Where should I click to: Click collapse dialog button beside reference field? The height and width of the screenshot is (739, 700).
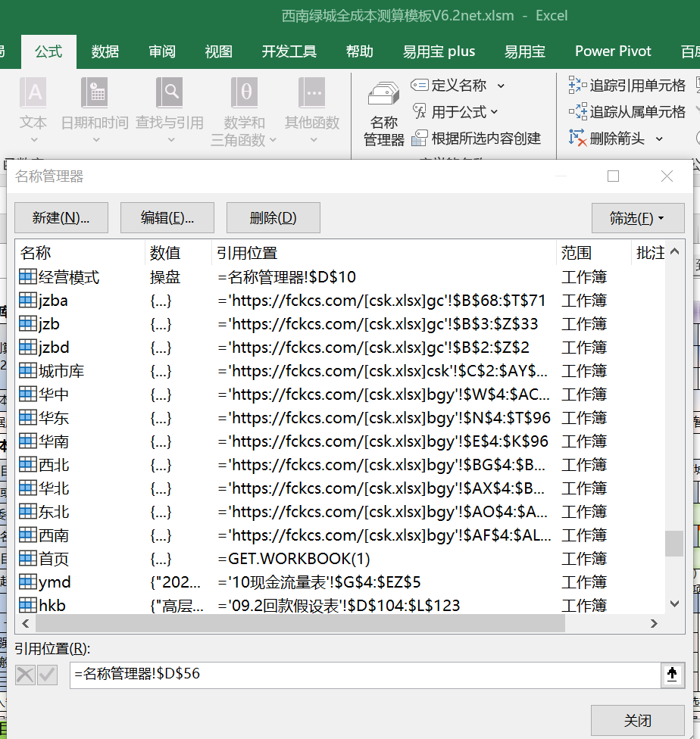pyautogui.click(x=671, y=675)
